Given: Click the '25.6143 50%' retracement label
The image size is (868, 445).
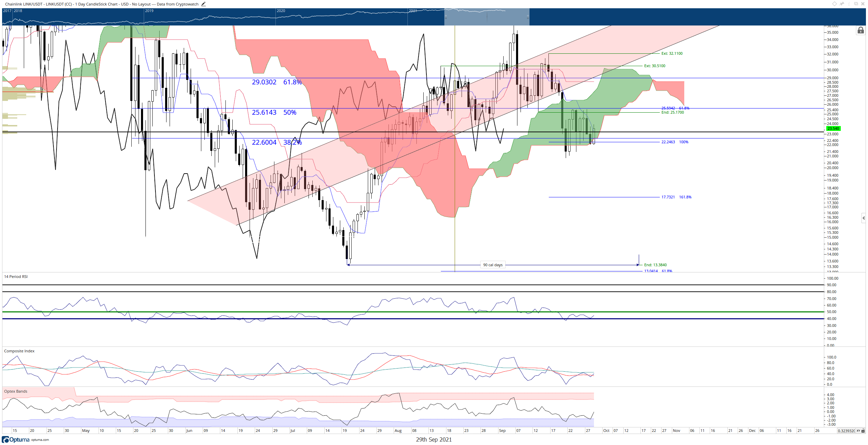Looking at the screenshot, I should point(274,112).
